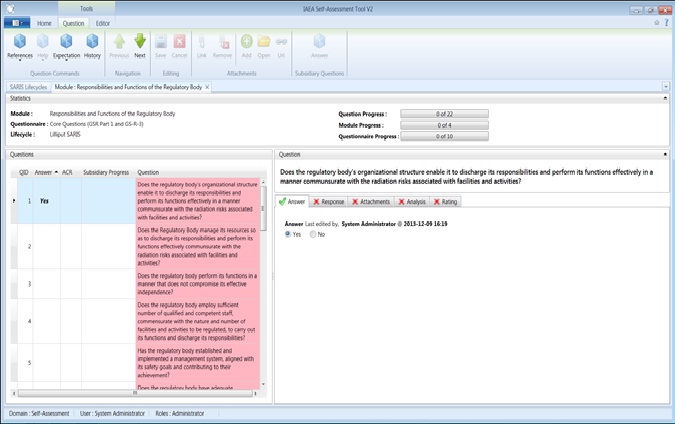Click the QID column header
Screen dimensions: 675x425
click(x=24, y=172)
